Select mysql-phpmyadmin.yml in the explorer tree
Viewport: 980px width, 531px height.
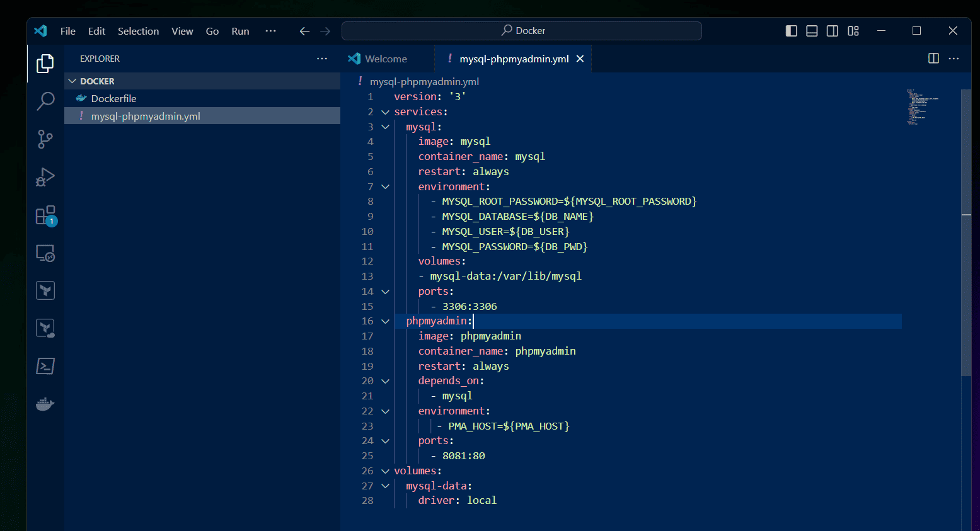coord(202,116)
